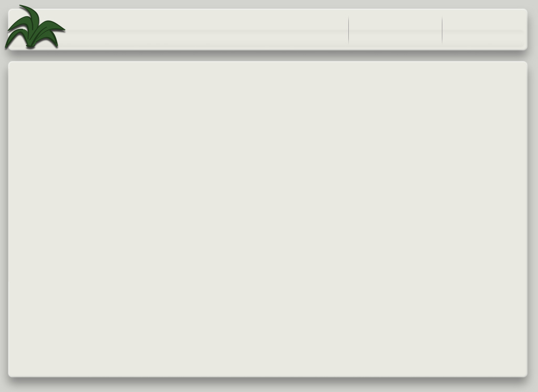The height and width of the screenshot is (392, 538).
Task: Click the center of the large empty content panel
Action: (x=267, y=219)
